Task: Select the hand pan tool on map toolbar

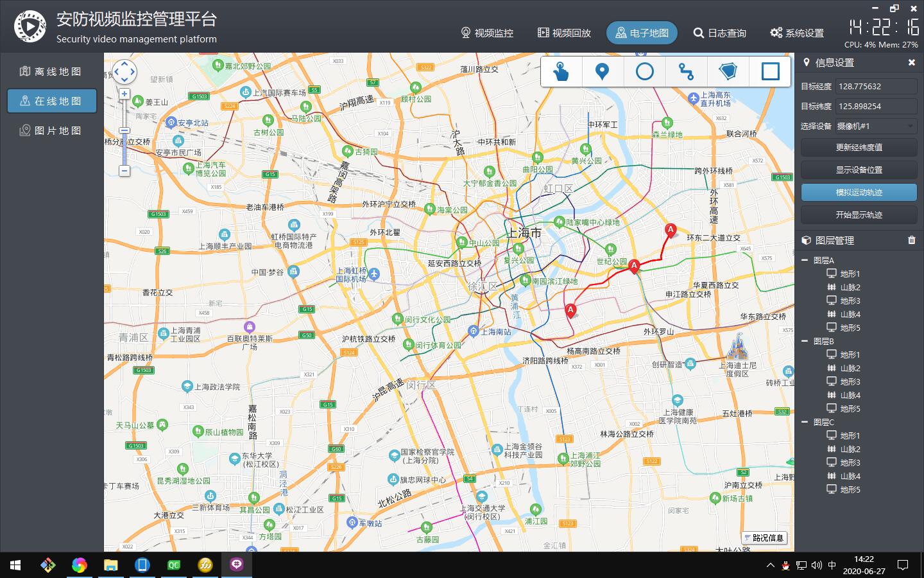Action: [x=561, y=71]
